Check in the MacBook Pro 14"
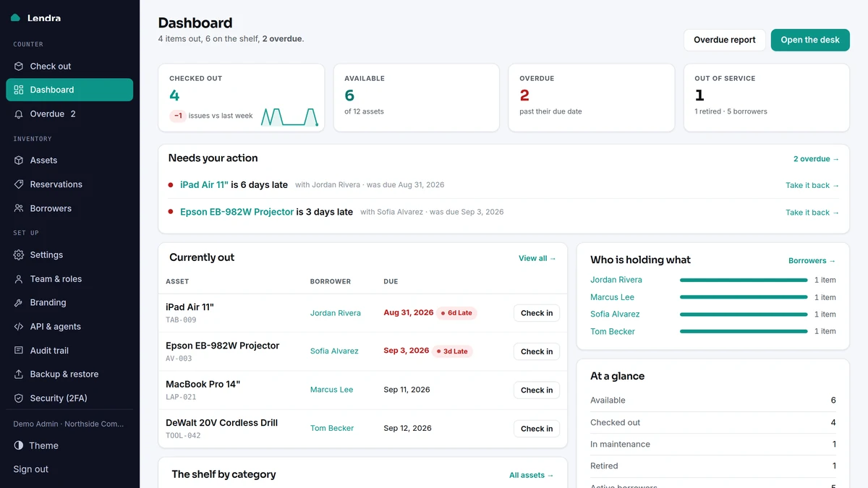The height and width of the screenshot is (488, 868). coord(537,390)
